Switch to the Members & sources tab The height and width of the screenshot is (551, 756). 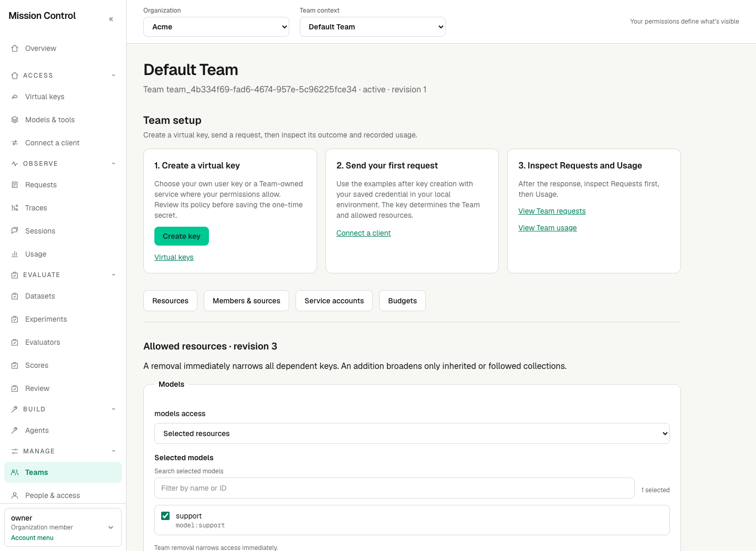click(x=246, y=301)
